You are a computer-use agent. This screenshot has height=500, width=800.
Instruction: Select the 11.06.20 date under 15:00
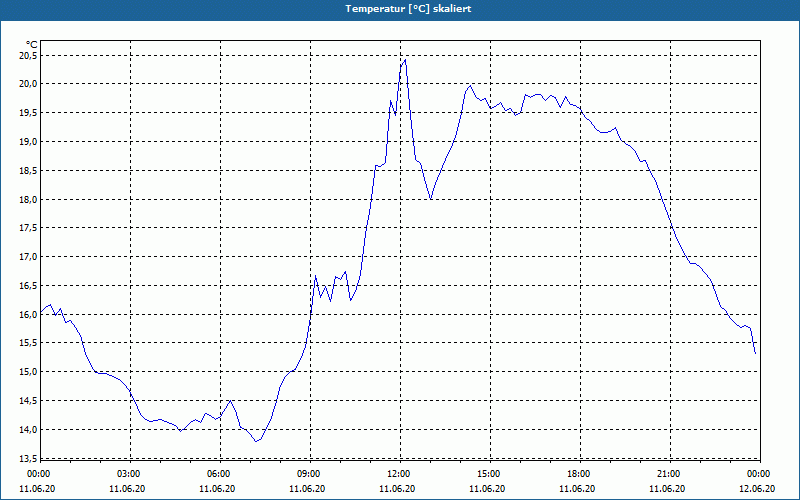487,489
